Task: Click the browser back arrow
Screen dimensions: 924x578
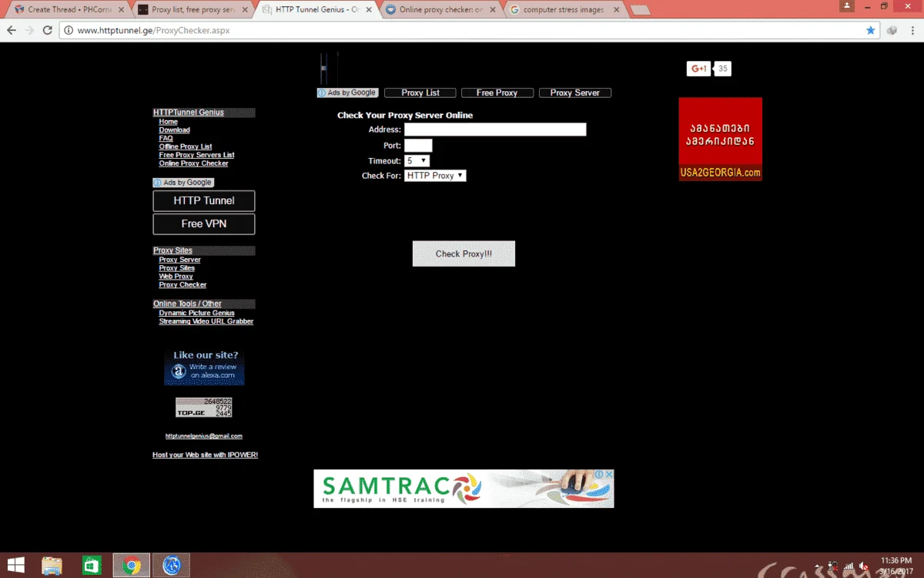Action: pos(12,30)
